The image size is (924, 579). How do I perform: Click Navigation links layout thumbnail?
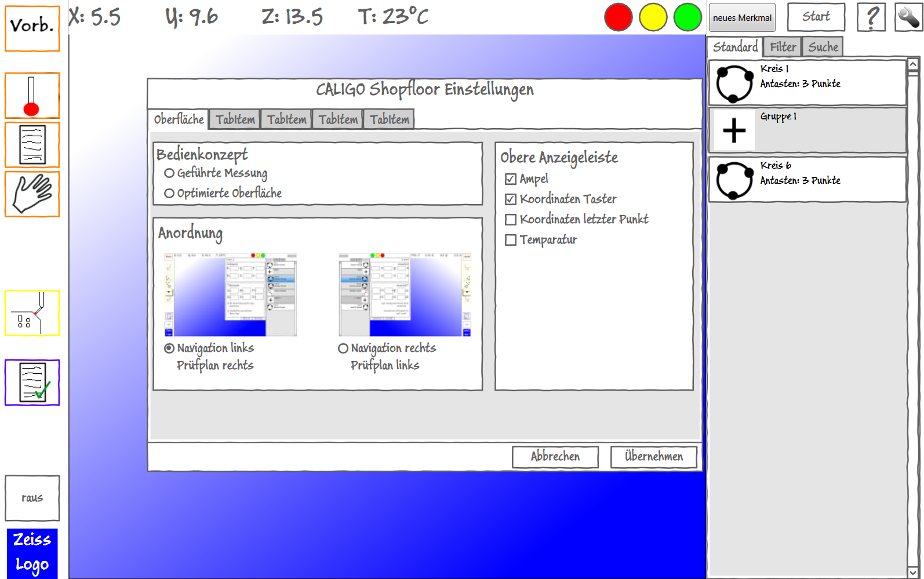(231, 294)
